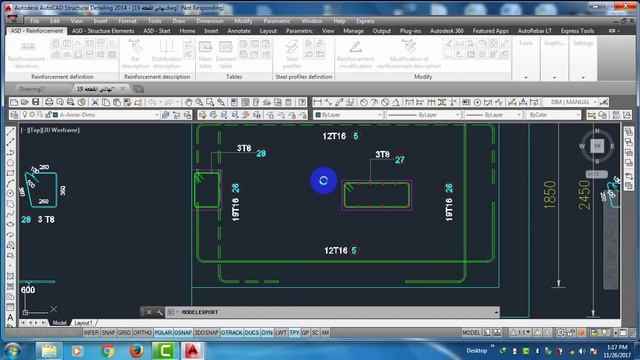Click the New drawing icon in toolbar
This screenshot has width=640, height=360.
pyautogui.click(x=14, y=102)
